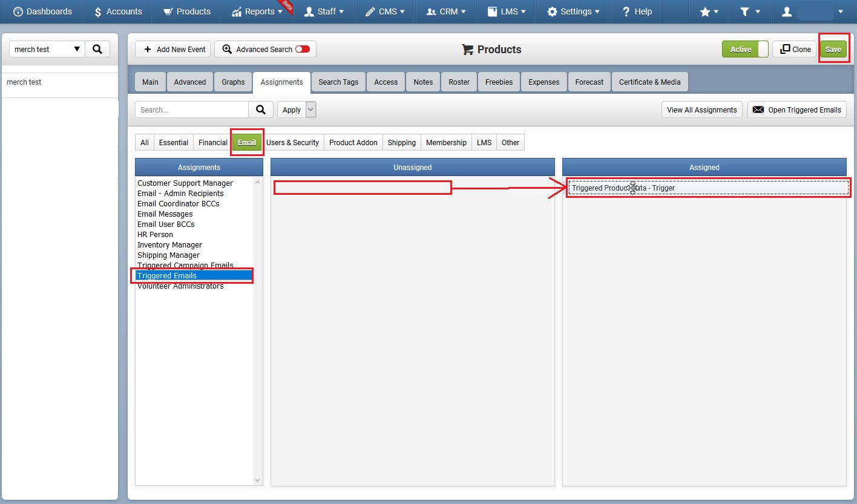Switch to the Certificate & Media tab
Viewport: 857px width, 504px height.
(x=650, y=82)
